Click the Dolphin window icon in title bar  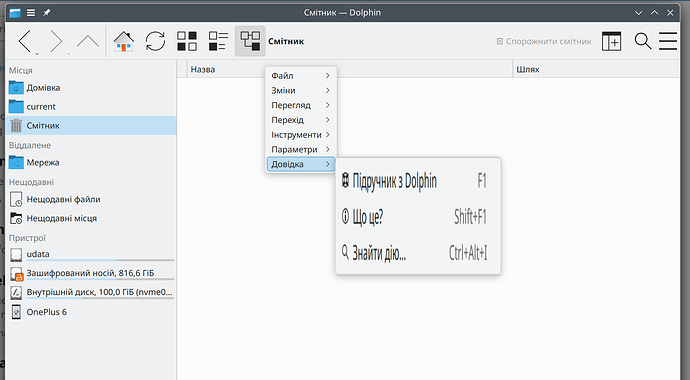coord(15,13)
